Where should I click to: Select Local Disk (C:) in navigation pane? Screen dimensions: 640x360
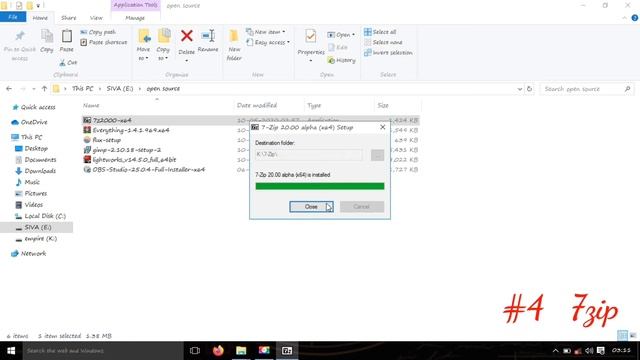[45, 216]
